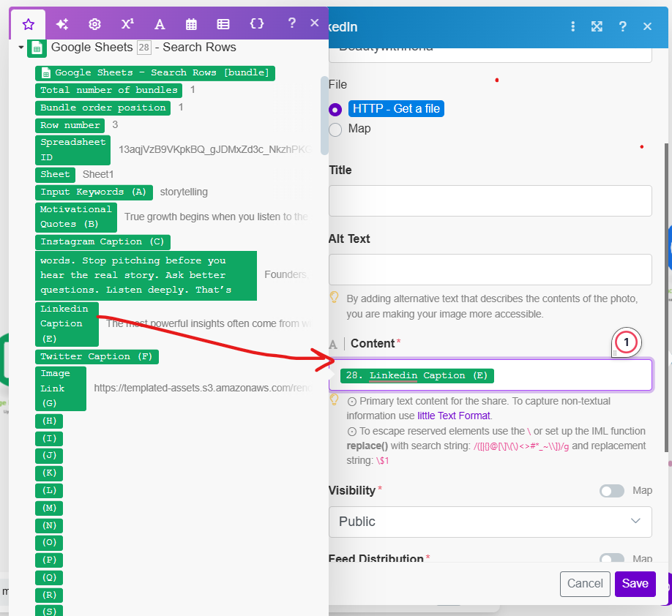Select the 28. Linkedin Caption (E) pill in Content

(x=417, y=376)
